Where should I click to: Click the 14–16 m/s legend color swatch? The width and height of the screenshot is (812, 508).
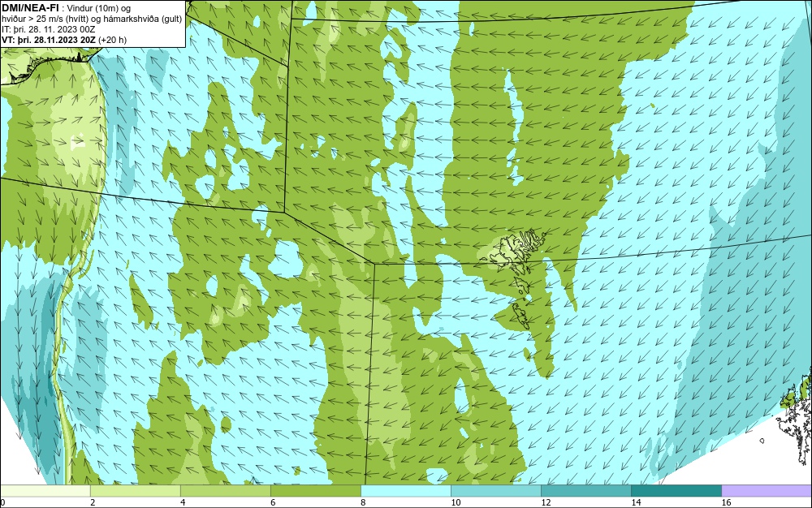(x=676, y=490)
